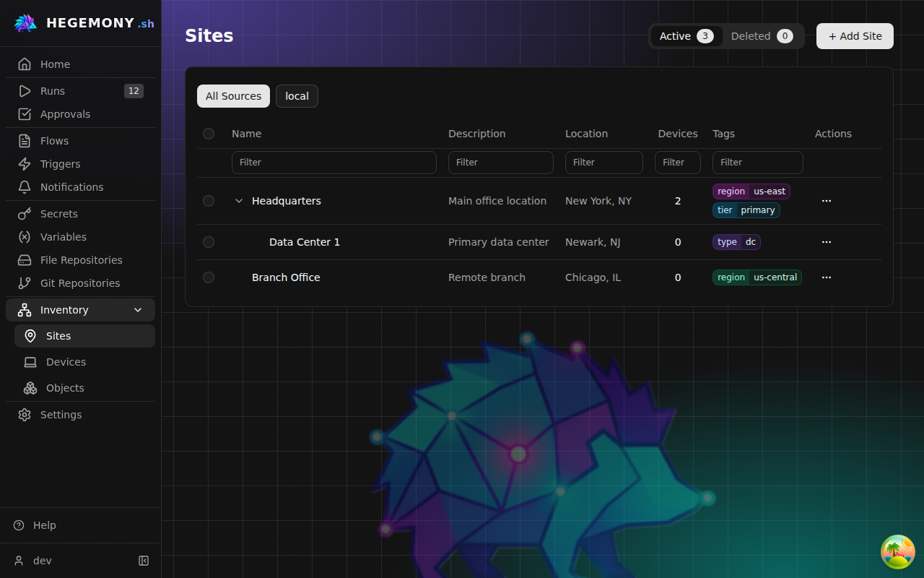Viewport: 924px width, 578px height.
Task: Toggle the select-all checkbox in table header
Action: pos(209,134)
